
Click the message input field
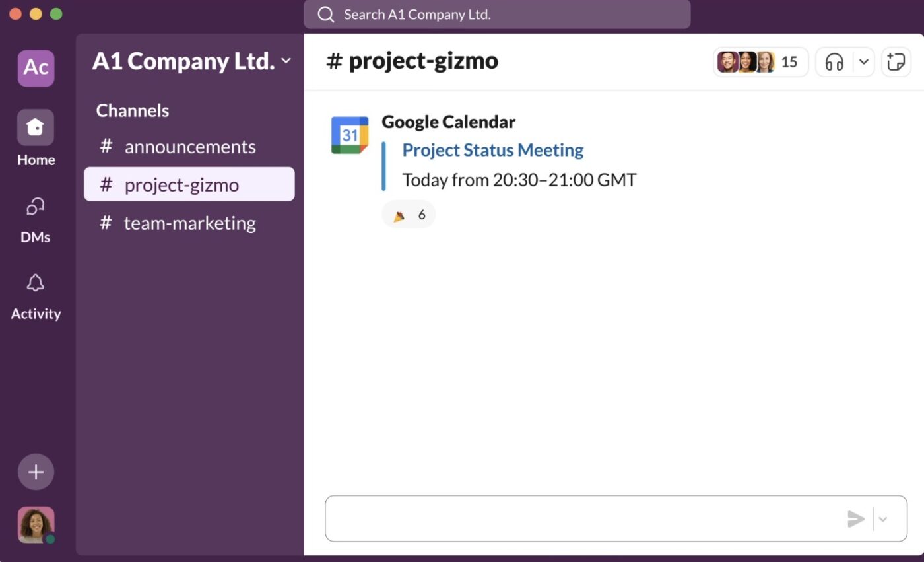pyautogui.click(x=581, y=518)
